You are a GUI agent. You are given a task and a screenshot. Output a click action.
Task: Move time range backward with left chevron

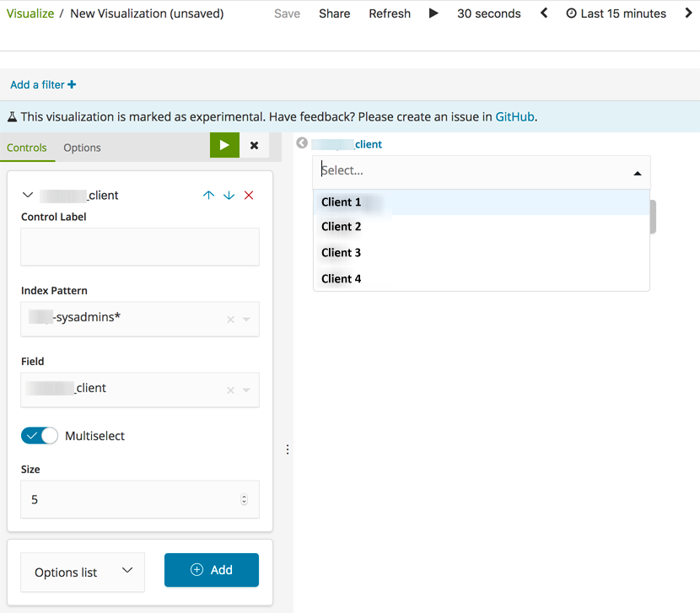(x=544, y=13)
